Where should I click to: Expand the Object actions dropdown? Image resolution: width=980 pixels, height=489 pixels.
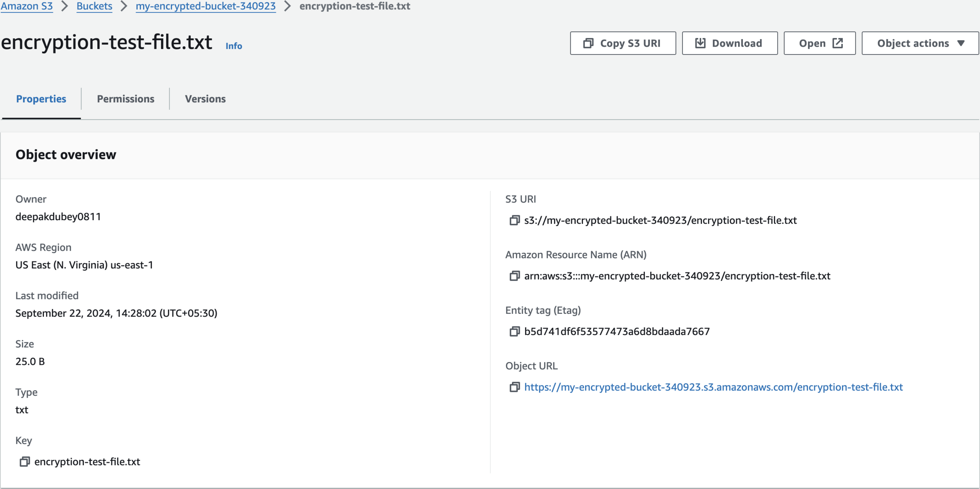coord(920,43)
